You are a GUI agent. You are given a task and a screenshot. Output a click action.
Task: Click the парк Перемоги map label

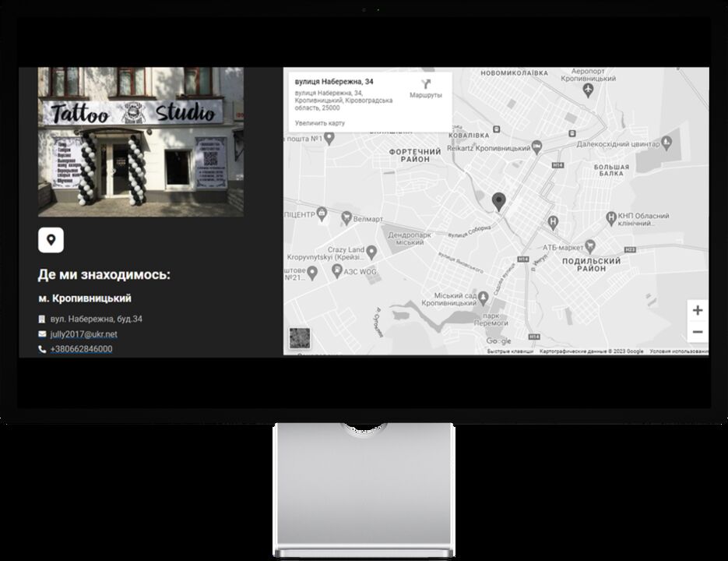click(491, 319)
